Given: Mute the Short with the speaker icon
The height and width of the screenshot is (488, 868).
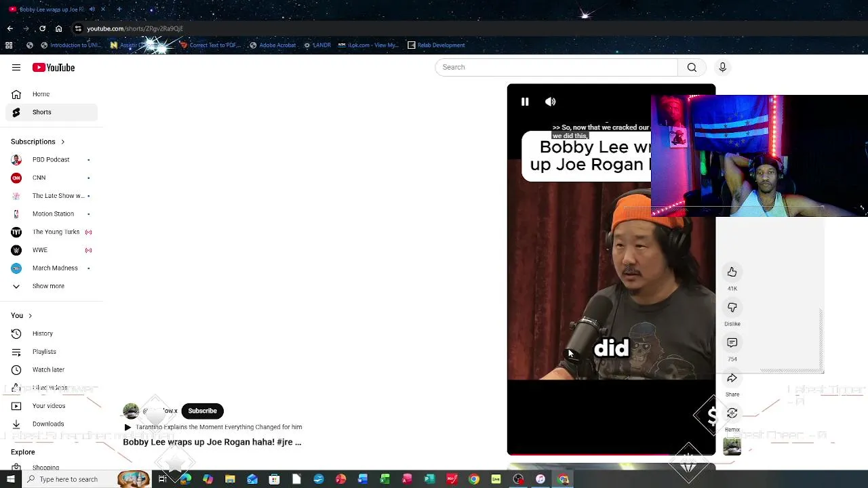Looking at the screenshot, I should pos(551,102).
